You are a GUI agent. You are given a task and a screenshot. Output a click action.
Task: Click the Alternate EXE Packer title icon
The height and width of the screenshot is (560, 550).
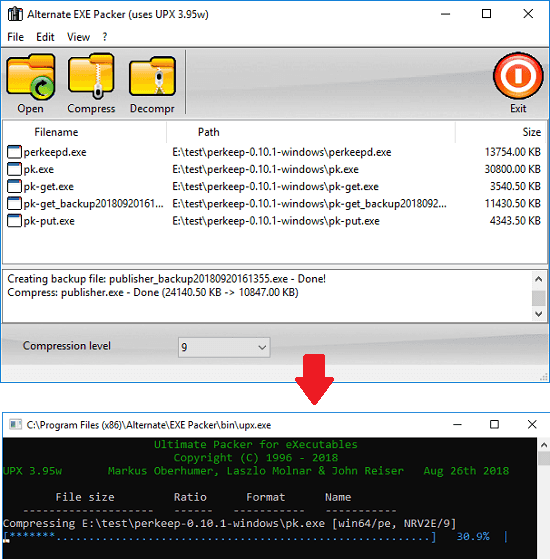pos(15,14)
